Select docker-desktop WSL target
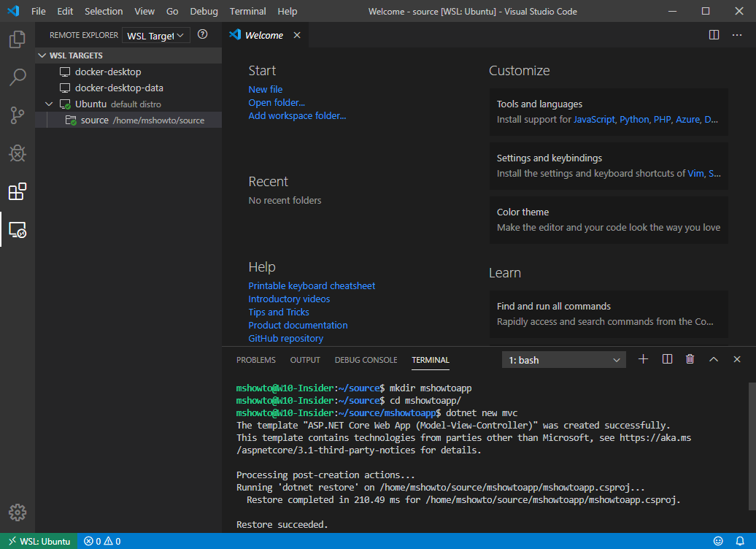The height and width of the screenshot is (549, 756). (128, 72)
